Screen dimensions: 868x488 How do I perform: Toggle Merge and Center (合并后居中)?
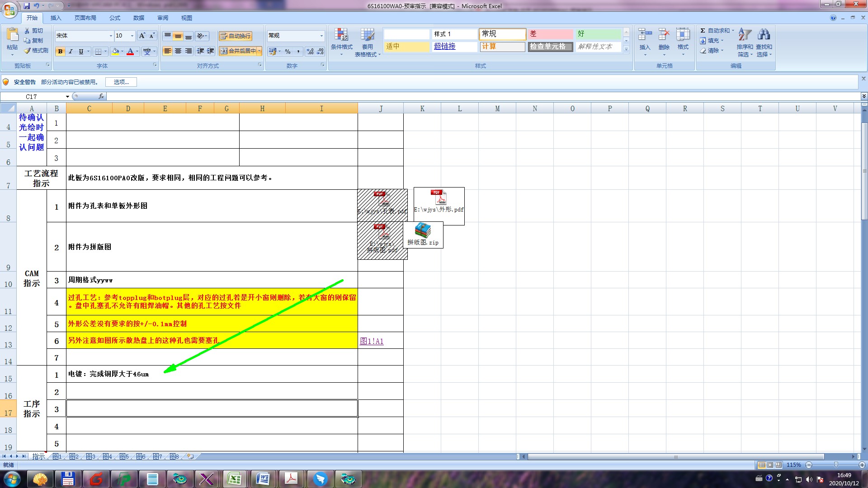click(238, 51)
